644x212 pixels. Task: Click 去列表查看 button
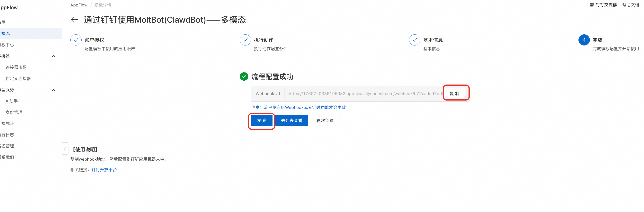tap(291, 121)
